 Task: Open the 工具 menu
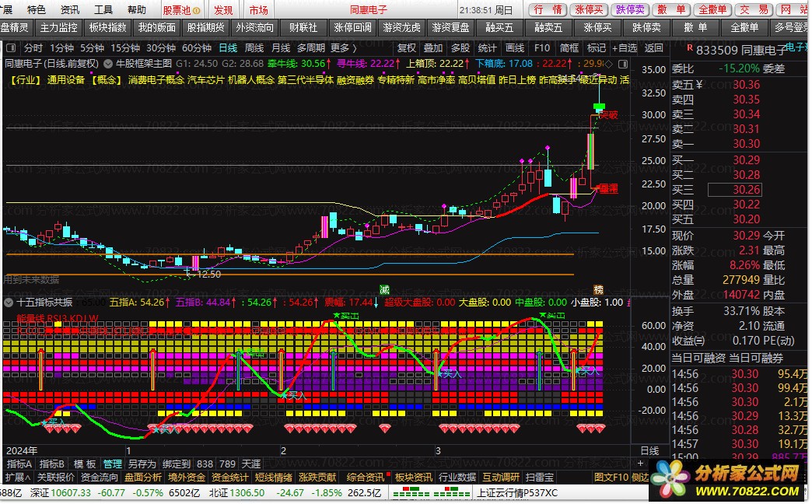pyautogui.click(x=103, y=10)
